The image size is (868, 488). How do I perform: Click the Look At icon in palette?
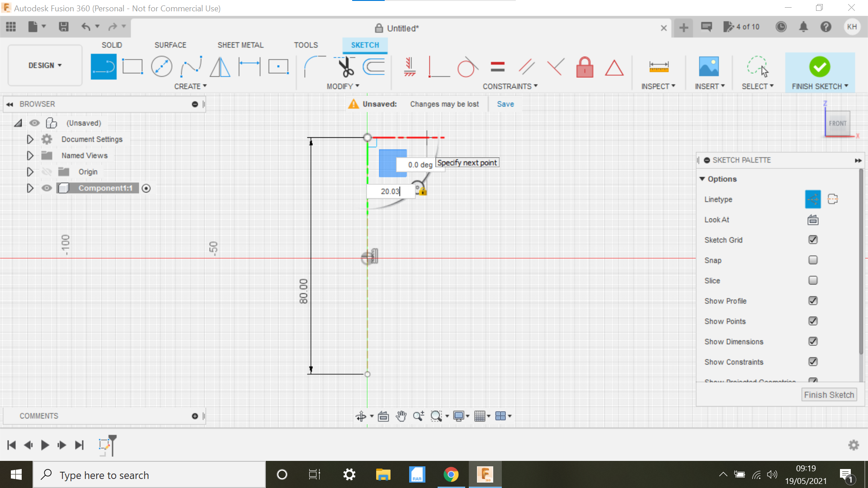coord(812,219)
